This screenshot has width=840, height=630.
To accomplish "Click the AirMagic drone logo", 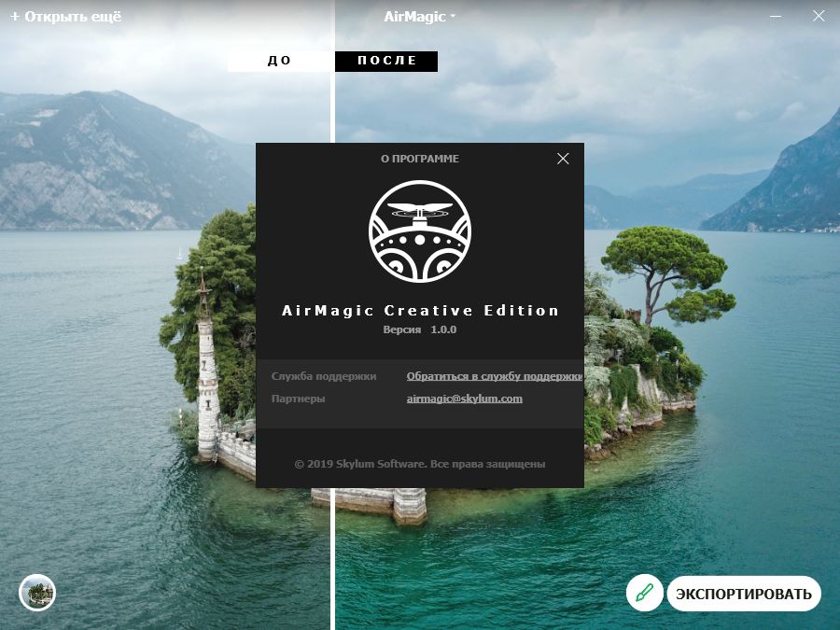I will click(419, 231).
